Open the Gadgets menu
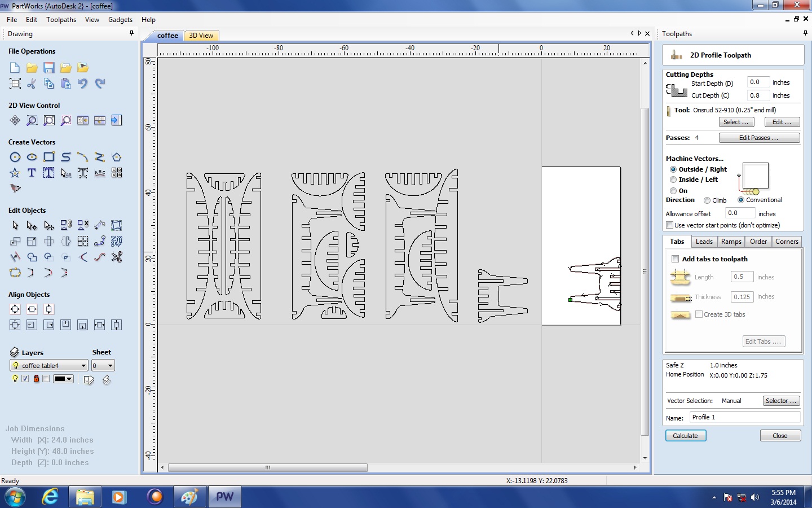 (x=120, y=20)
